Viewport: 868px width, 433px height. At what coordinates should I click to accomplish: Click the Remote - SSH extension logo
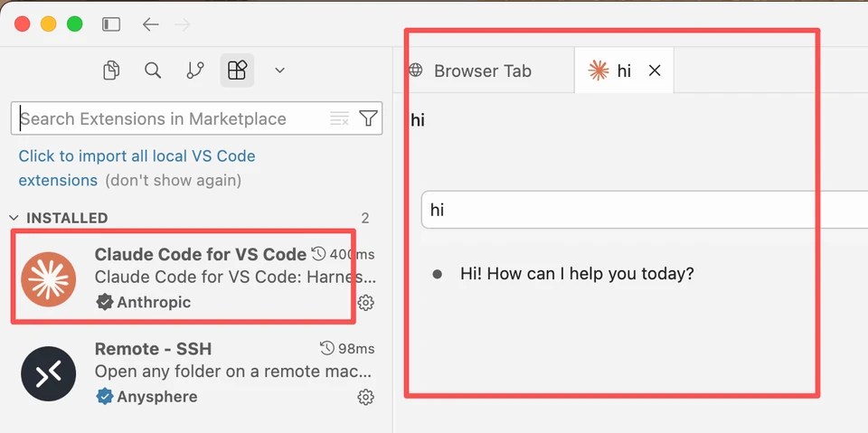pos(49,373)
